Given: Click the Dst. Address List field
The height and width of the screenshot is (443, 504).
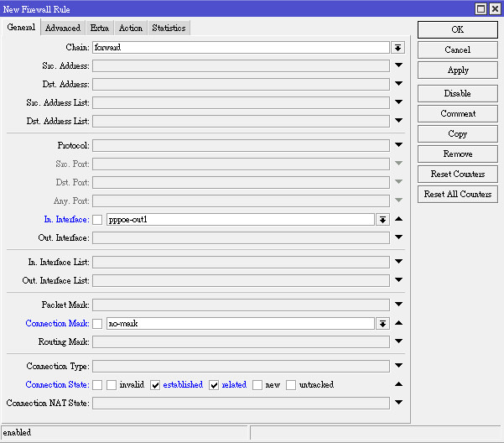Looking at the screenshot, I should [241, 122].
